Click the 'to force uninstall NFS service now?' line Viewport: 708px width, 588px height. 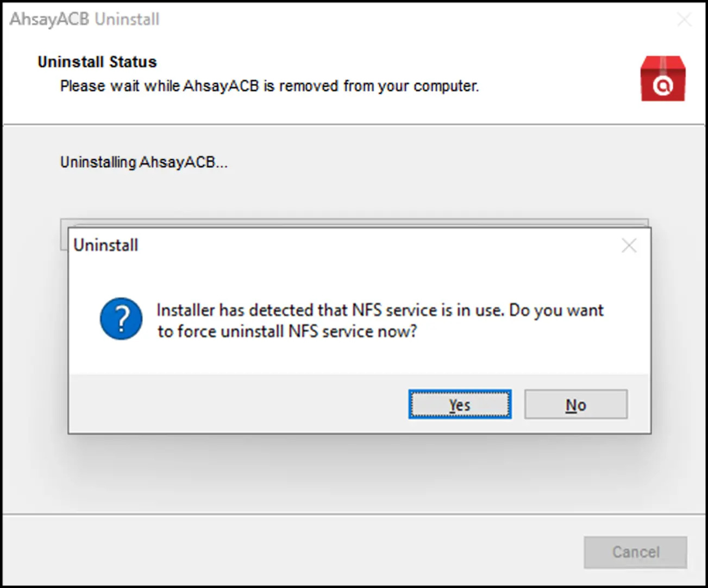pyautogui.click(x=287, y=331)
